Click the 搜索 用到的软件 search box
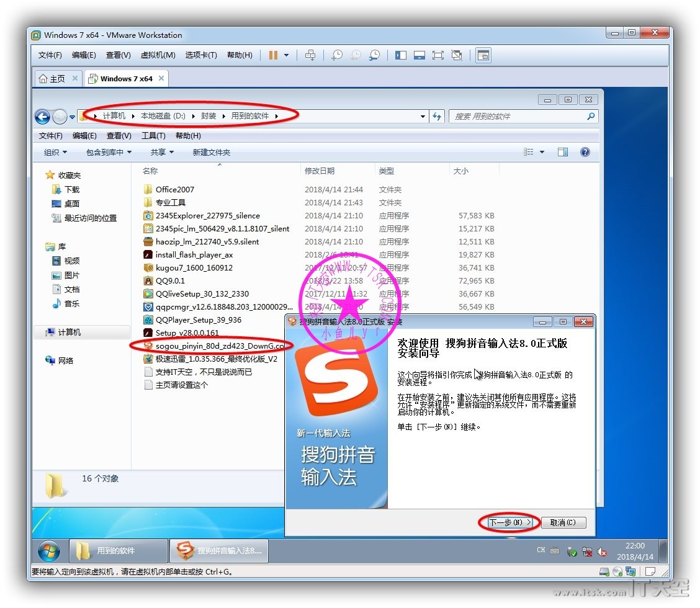The height and width of the screenshot is (608, 700). (518, 116)
